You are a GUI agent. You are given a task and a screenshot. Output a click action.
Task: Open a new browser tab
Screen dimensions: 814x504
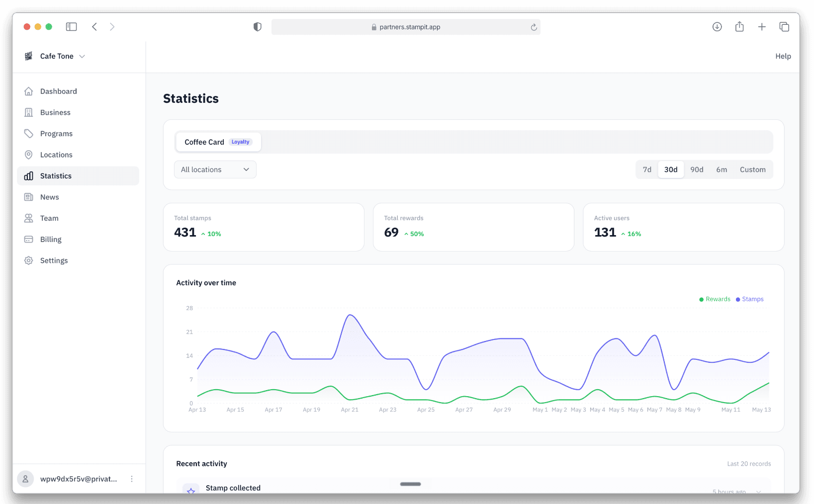(762, 27)
